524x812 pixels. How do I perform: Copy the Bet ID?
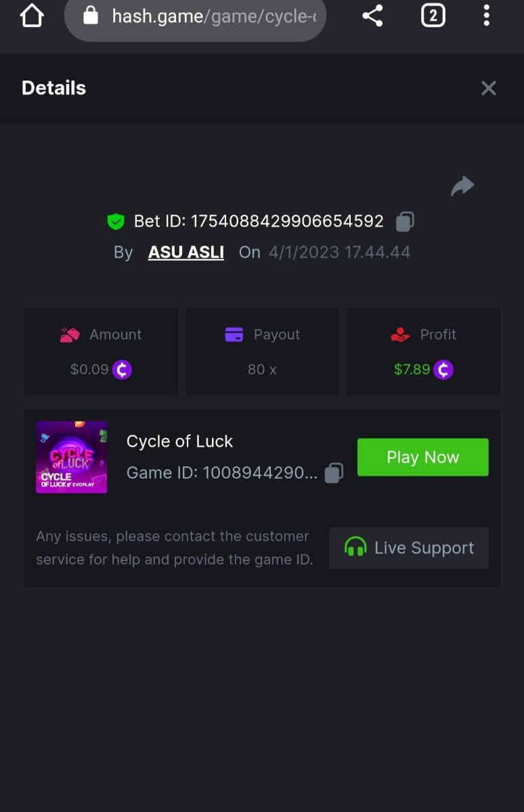[x=405, y=221]
